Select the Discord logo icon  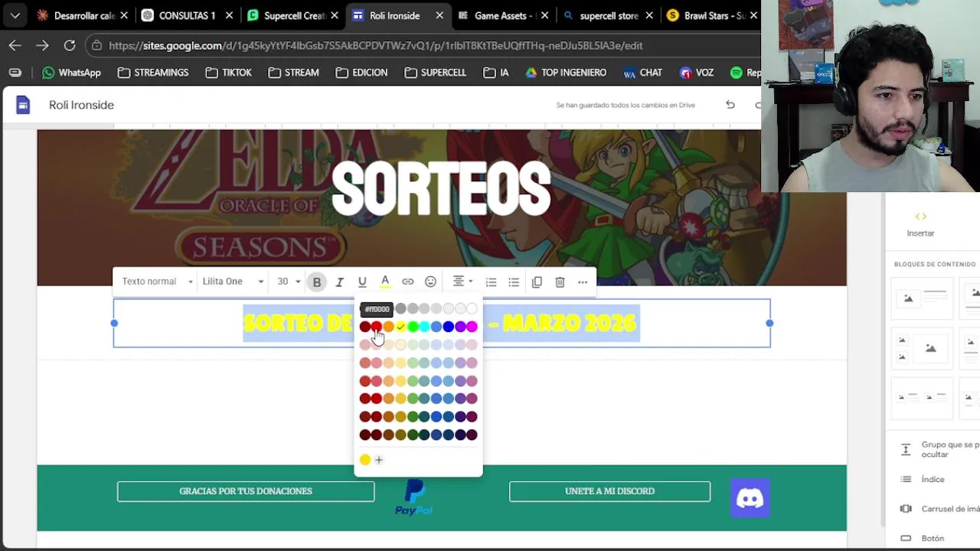click(750, 498)
